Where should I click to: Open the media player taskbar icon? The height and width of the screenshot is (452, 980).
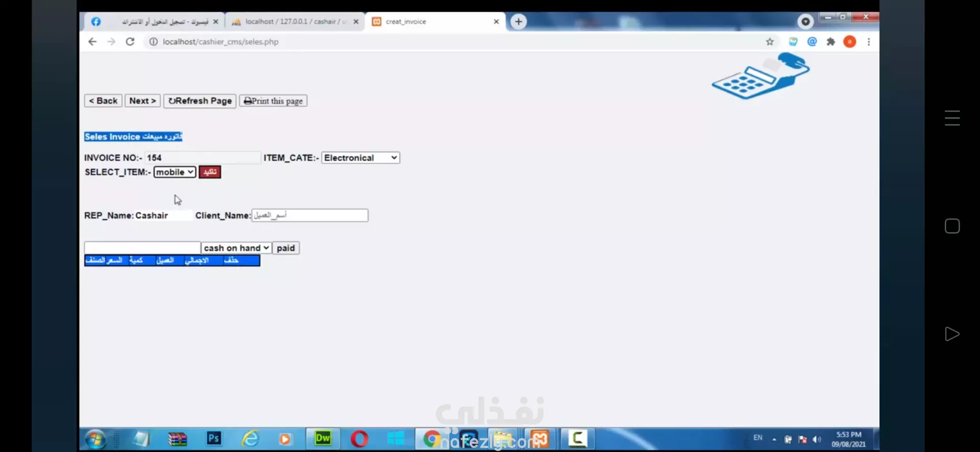(285, 439)
